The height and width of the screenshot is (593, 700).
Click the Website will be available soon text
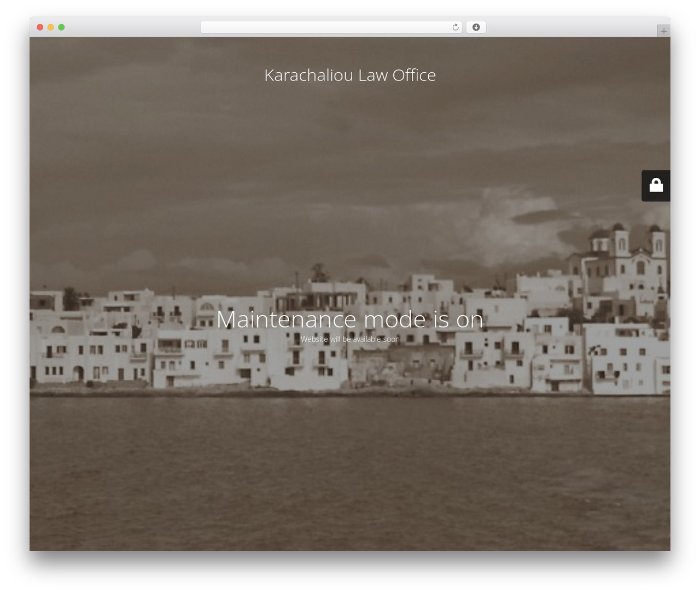(350, 339)
